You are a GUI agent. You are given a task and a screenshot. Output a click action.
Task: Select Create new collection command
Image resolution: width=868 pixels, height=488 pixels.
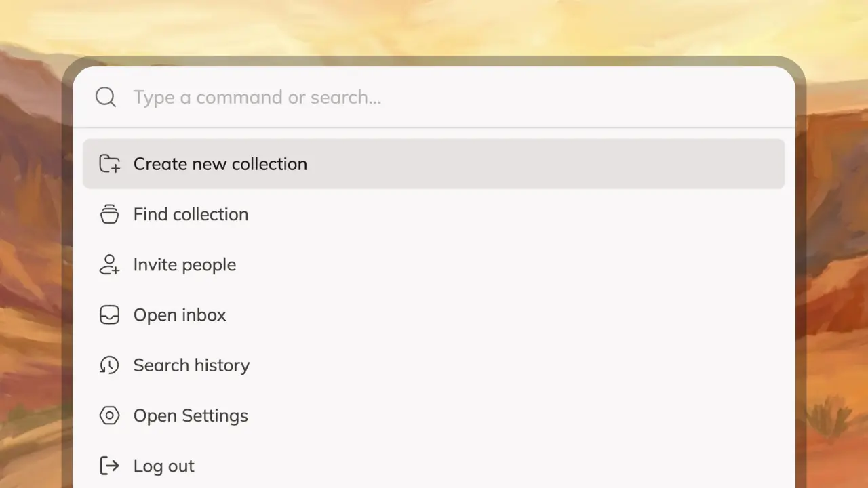(433, 164)
